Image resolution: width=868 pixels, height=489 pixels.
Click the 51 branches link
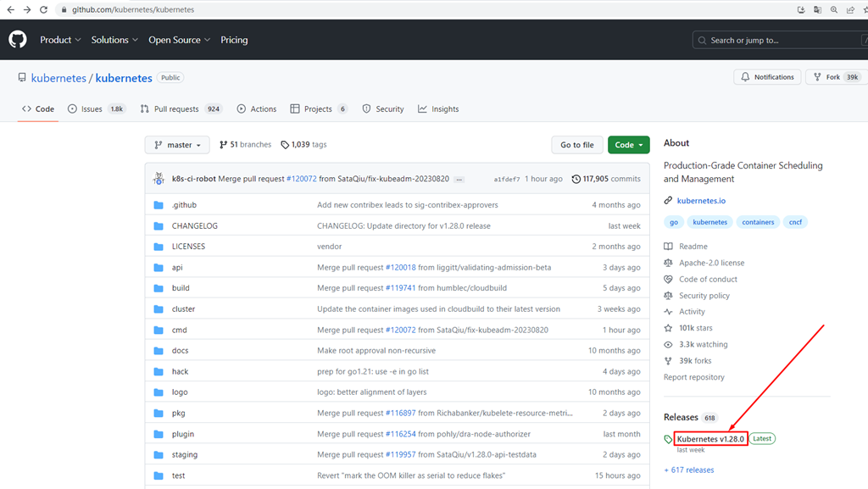tap(245, 144)
